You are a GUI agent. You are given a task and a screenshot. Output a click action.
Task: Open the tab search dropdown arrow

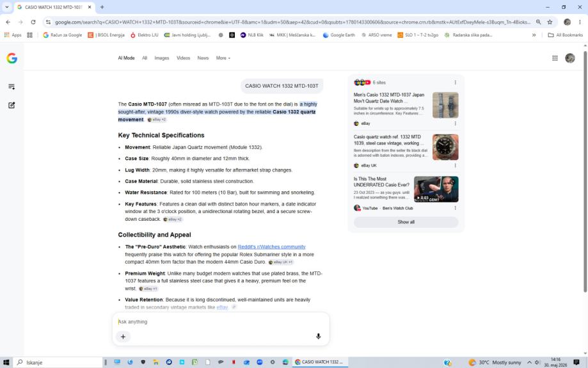point(7,7)
